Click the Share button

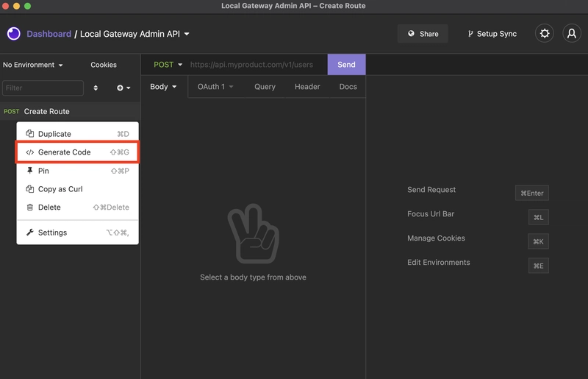[423, 33]
